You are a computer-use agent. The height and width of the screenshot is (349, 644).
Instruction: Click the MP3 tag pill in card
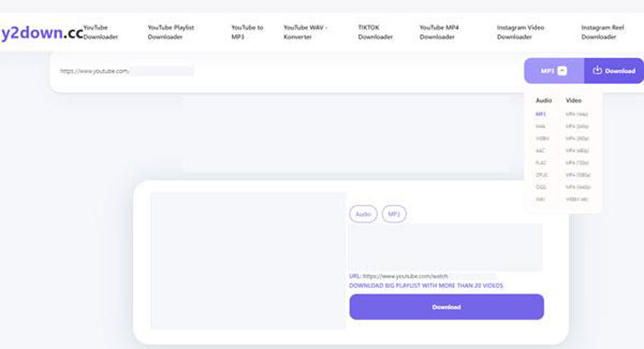coord(394,214)
